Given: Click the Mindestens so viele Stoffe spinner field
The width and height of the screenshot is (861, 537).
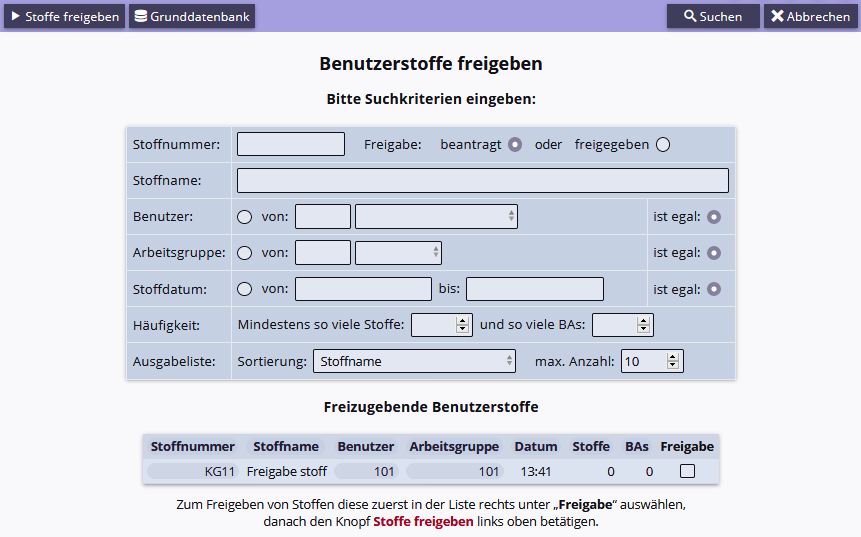Looking at the screenshot, I should point(442,325).
